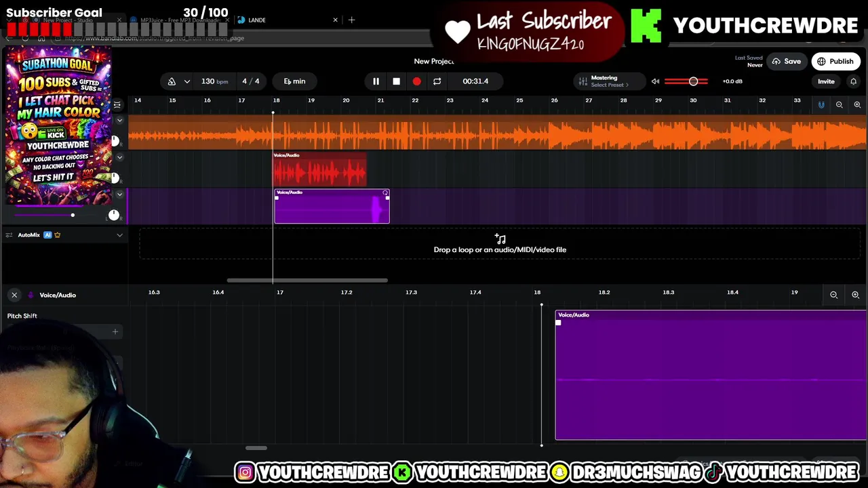Save the project with the Save button
The width and height of the screenshot is (868, 488).
786,62
